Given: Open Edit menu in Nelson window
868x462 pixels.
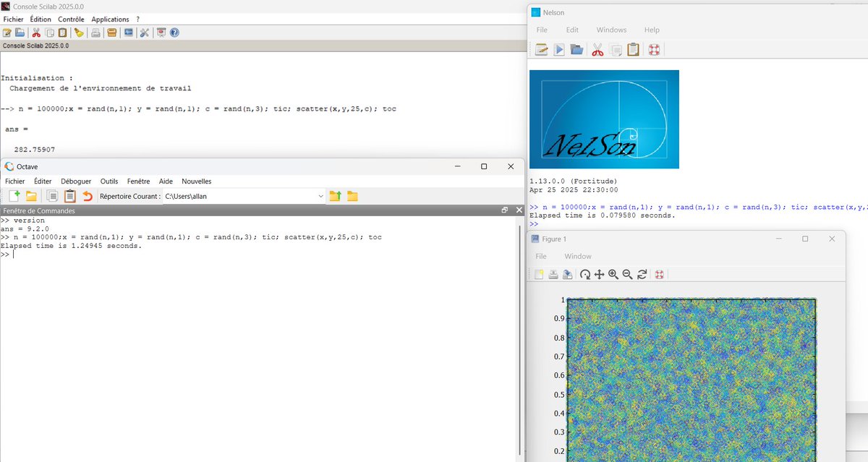Looking at the screenshot, I should 572,30.
